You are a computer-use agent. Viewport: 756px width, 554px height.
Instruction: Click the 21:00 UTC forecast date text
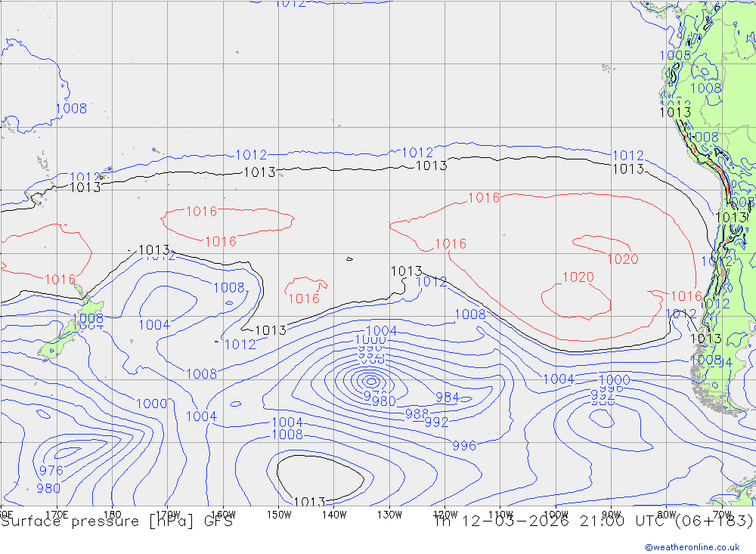[x=593, y=522]
